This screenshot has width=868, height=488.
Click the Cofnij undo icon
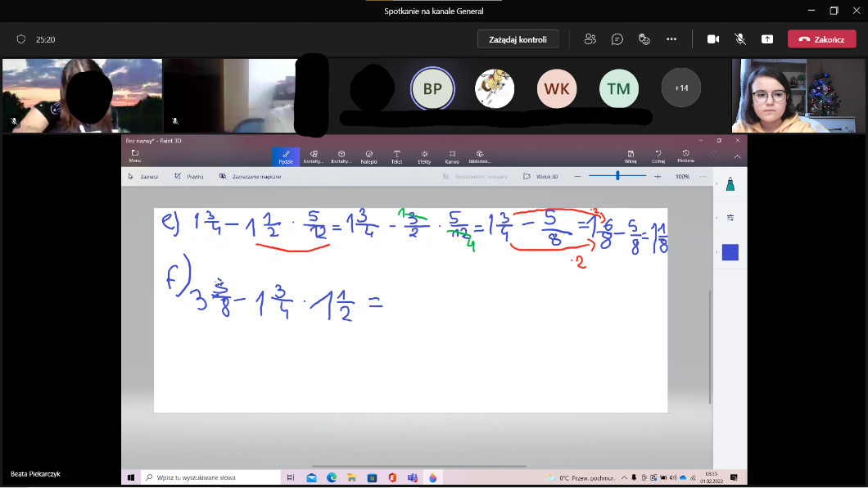click(x=658, y=156)
